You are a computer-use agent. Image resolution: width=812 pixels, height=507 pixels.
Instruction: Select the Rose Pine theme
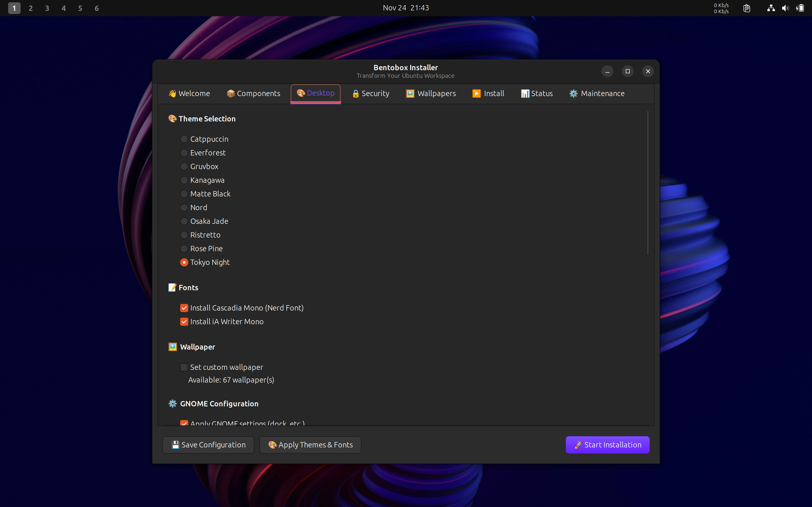(184, 248)
